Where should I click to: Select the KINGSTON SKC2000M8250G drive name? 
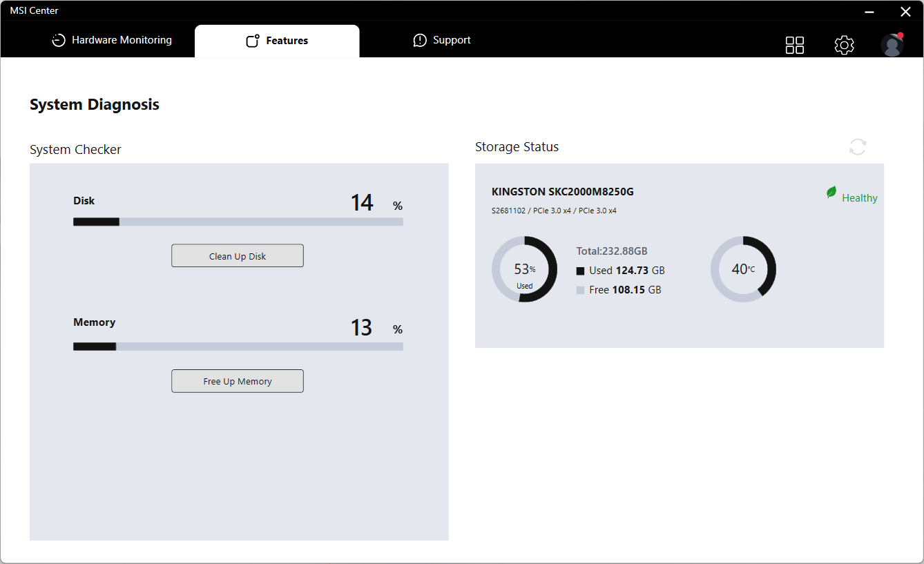562,192
